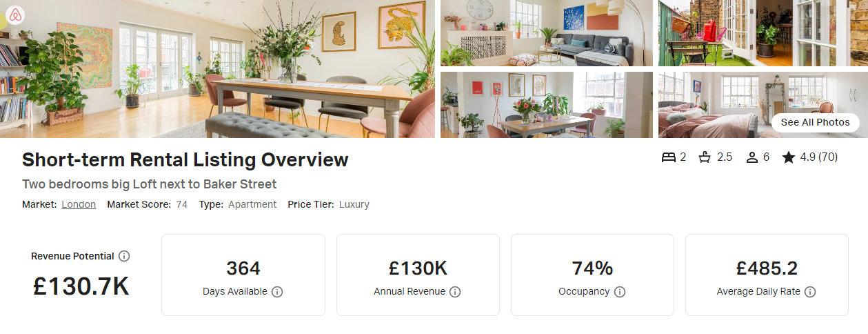Click the Airbnb logo icon
Viewport: 868px width, 334px height.
(x=15, y=15)
